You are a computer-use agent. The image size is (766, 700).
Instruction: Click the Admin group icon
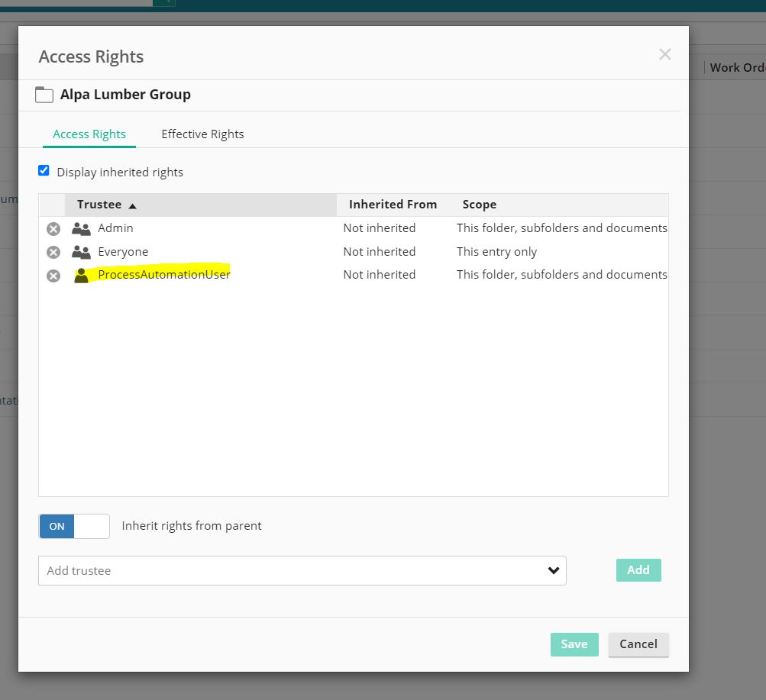point(81,228)
